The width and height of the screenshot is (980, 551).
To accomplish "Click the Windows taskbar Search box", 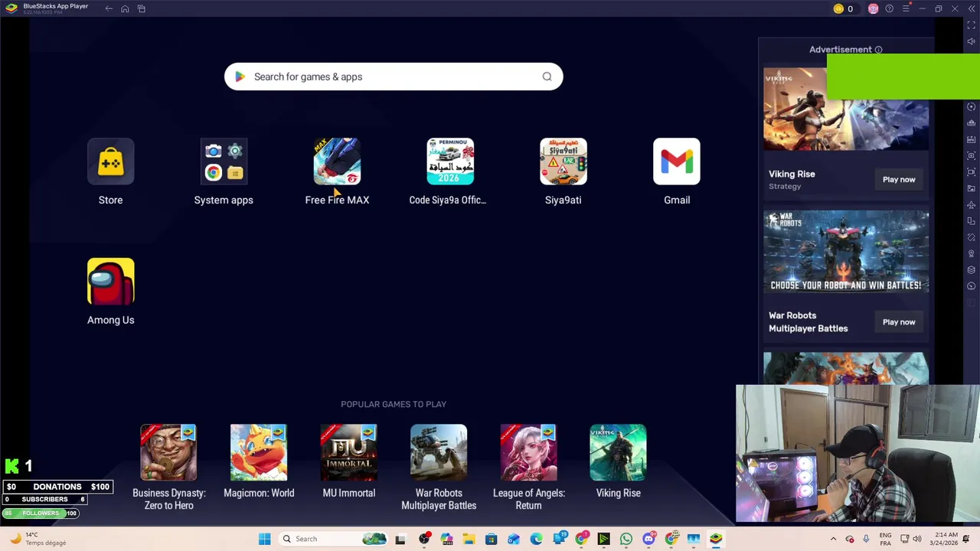I will pos(334,539).
